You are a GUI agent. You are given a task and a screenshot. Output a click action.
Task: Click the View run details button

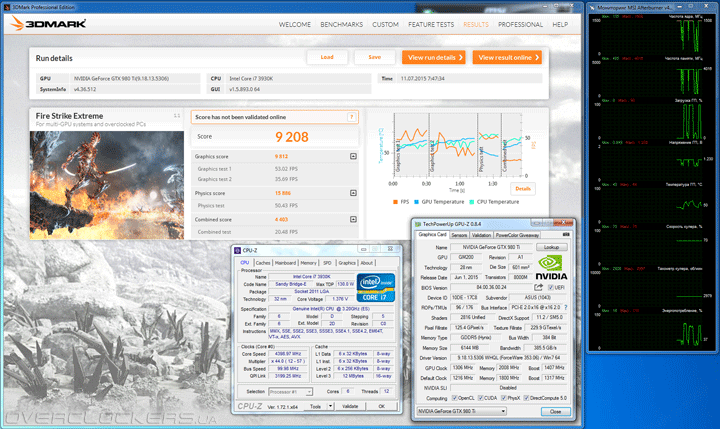pos(433,57)
